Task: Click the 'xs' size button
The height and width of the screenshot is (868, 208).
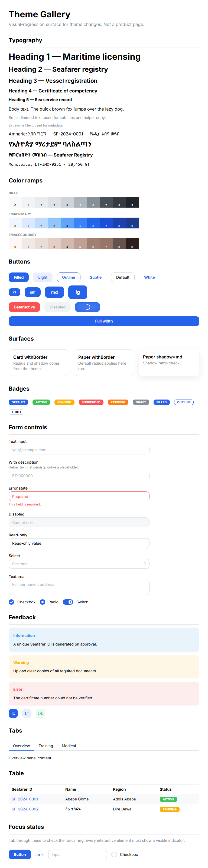Action: [x=15, y=292]
